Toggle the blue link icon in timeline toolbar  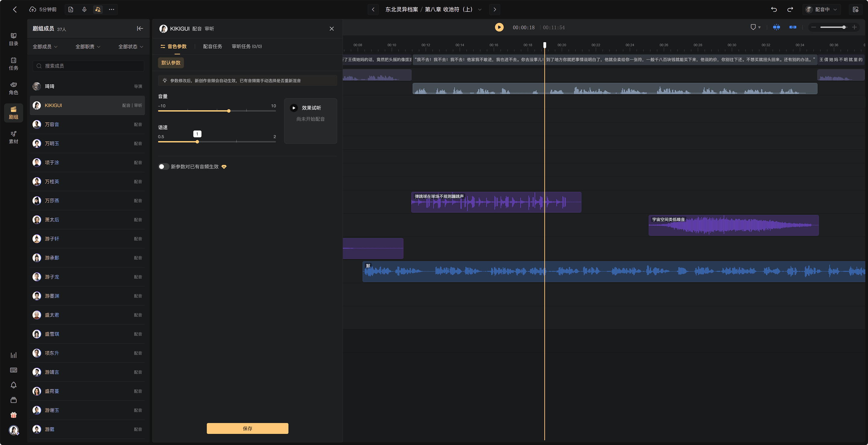(793, 27)
